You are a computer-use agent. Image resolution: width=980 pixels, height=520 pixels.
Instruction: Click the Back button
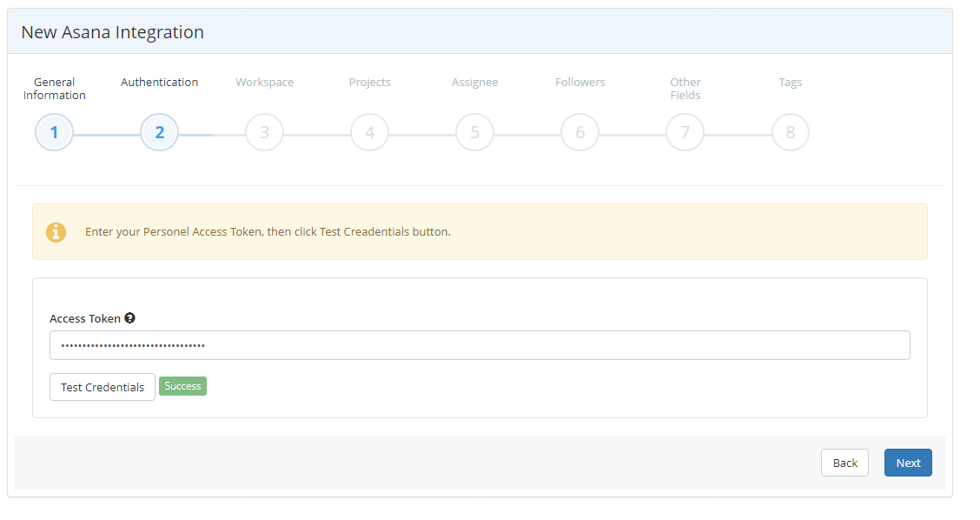tap(844, 462)
